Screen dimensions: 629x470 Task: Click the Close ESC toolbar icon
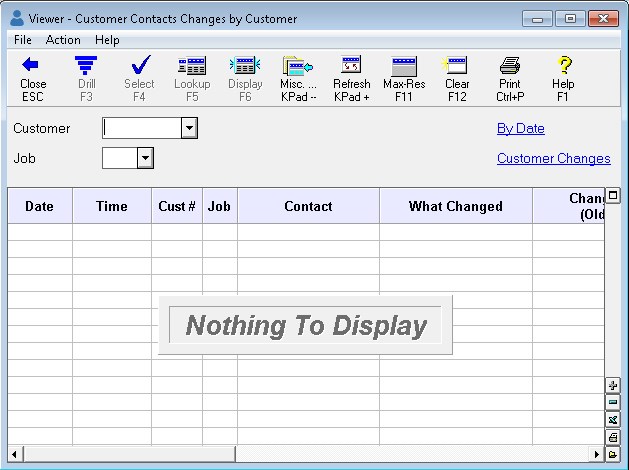tap(33, 77)
